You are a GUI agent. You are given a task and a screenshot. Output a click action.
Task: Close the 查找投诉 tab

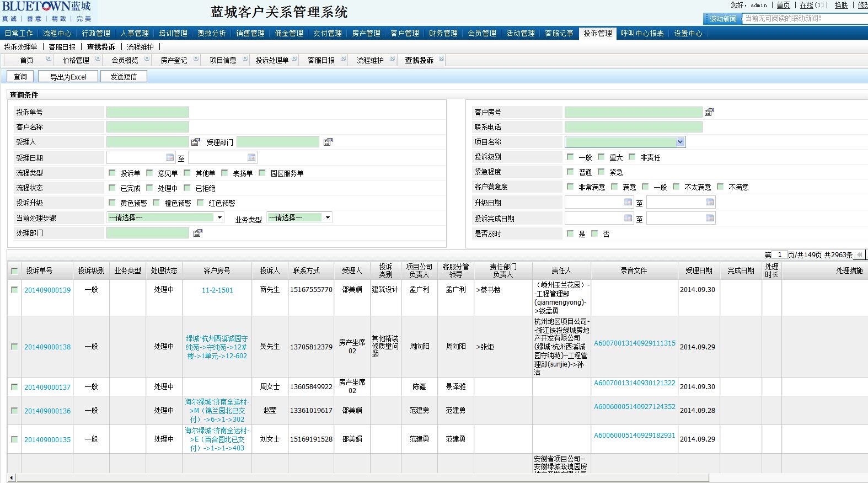click(x=442, y=58)
